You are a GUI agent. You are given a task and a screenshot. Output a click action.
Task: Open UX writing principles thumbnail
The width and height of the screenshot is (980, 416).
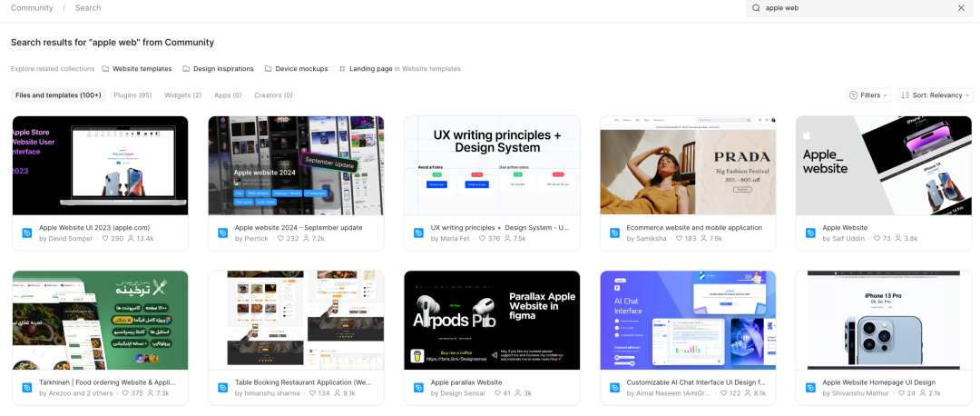tap(492, 165)
